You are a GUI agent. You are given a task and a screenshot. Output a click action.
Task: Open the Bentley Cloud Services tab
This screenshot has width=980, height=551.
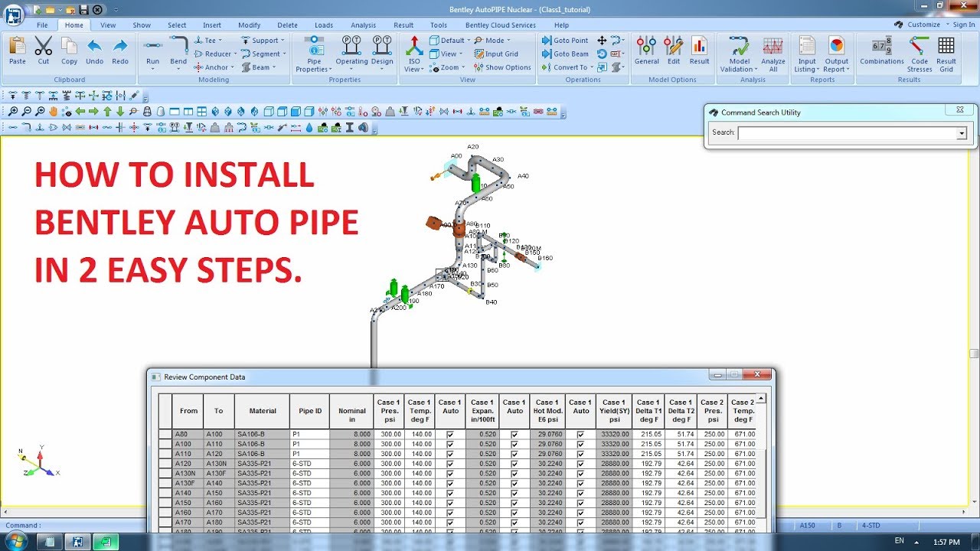[x=501, y=25]
